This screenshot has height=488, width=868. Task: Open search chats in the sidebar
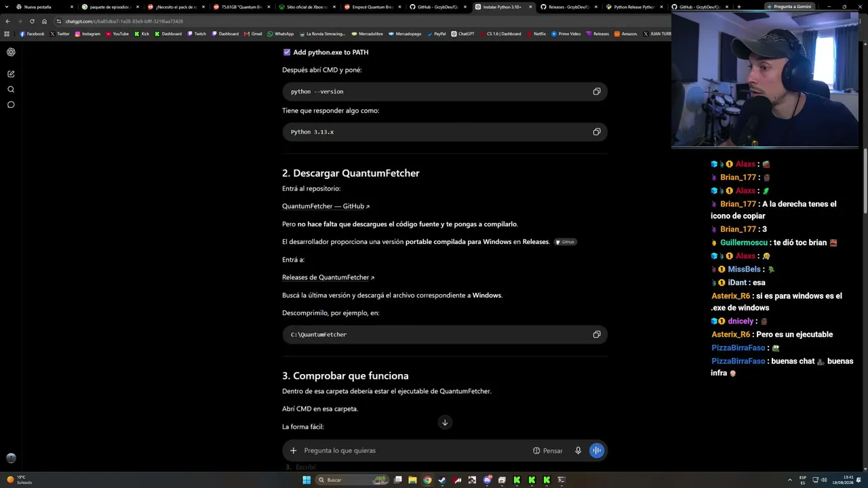[11, 89]
